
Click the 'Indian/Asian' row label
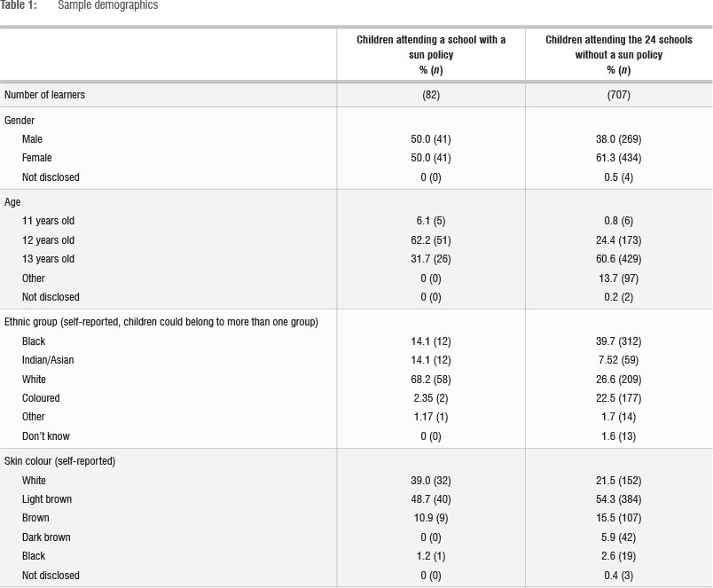(50, 360)
